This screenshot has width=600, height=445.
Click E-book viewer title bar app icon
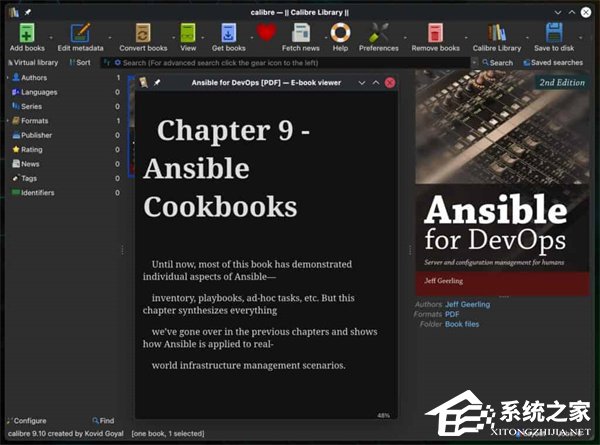tap(143, 82)
